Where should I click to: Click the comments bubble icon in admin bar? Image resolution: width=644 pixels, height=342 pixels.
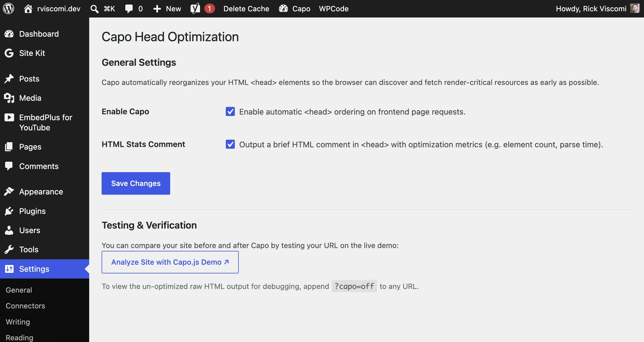(129, 9)
